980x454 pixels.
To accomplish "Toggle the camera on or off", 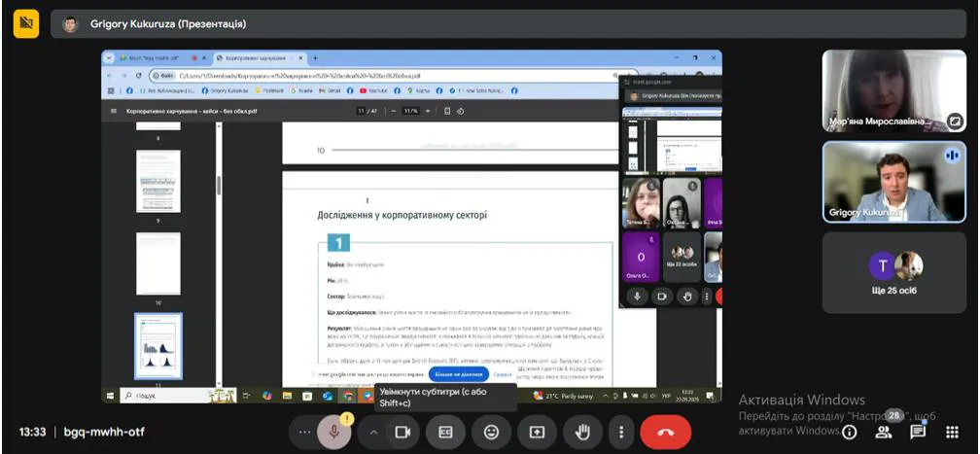I will tap(401, 432).
